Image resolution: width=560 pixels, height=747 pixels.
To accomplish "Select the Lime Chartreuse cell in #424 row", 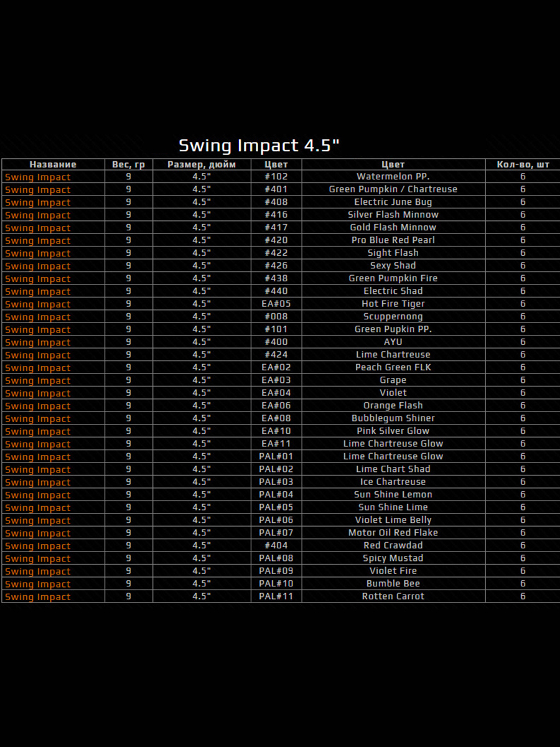I will [393, 355].
